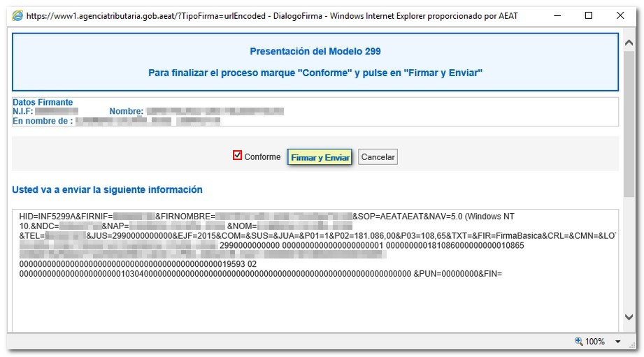This screenshot has width=644, height=357.
Task: Click the Internet Explorer icon in title bar
Action: pyautogui.click(x=17, y=15)
